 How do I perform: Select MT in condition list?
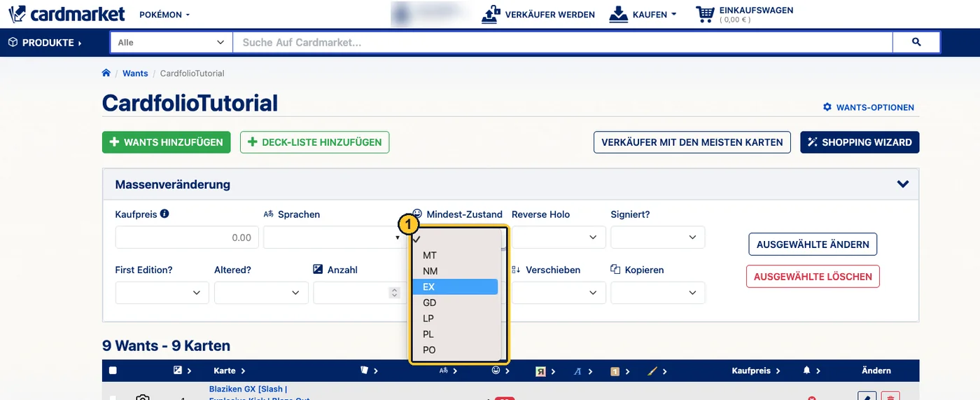click(455, 255)
